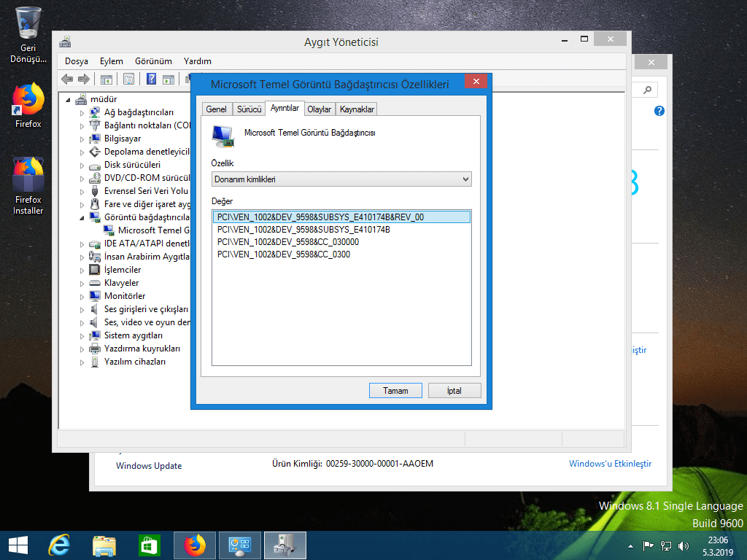This screenshot has height=560, width=747.
Task: Maximize the Aygıt Yöneticisi window
Action: (x=584, y=39)
